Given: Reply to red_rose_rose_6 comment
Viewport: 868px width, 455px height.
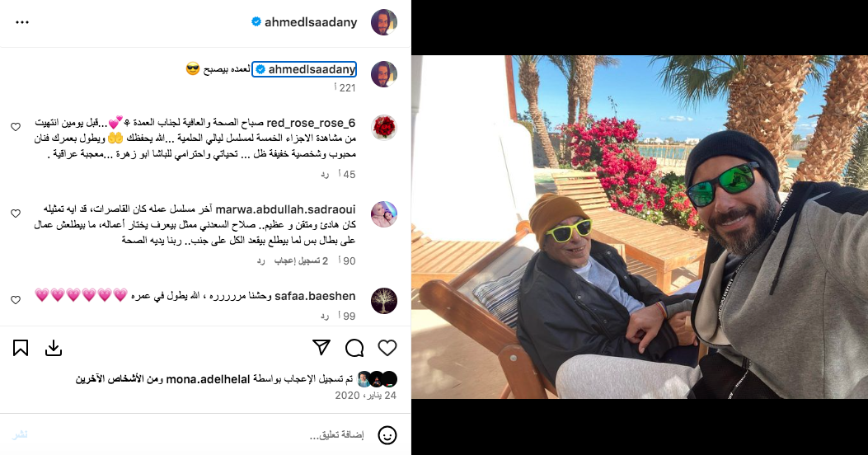Looking at the screenshot, I should [x=325, y=175].
